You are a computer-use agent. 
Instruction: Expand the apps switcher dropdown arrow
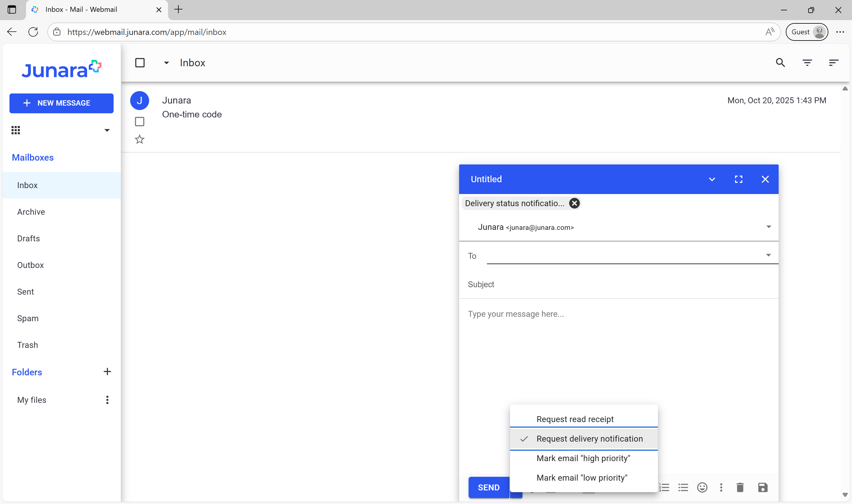pyautogui.click(x=107, y=130)
